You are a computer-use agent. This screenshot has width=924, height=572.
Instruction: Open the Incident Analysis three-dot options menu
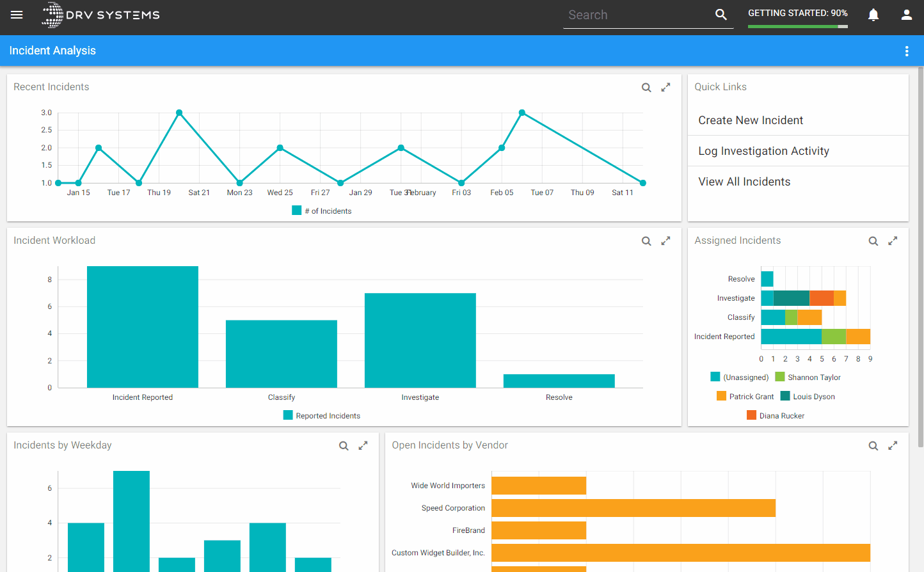[x=907, y=51]
